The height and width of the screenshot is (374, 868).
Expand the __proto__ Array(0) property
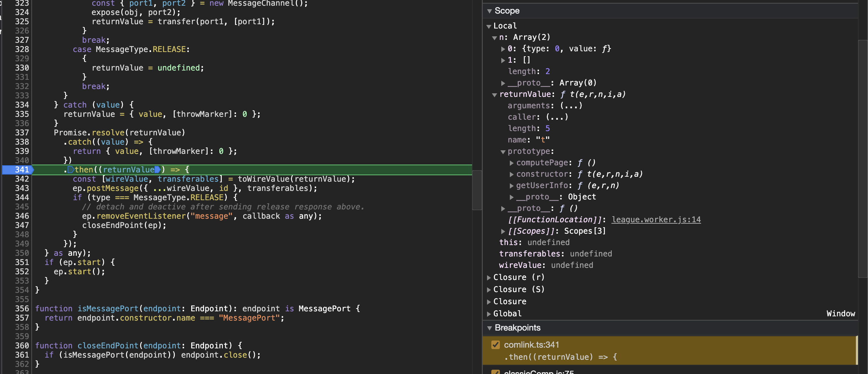pos(503,83)
